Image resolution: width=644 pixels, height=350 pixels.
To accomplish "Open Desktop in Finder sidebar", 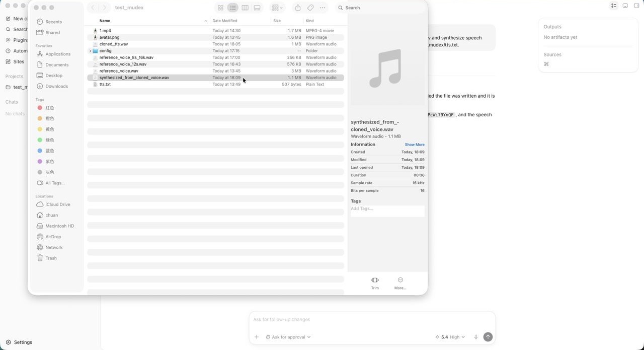I will tap(54, 76).
